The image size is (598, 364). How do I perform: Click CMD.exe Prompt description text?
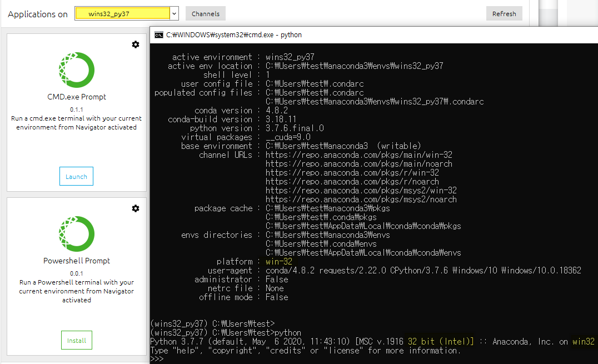pos(76,123)
